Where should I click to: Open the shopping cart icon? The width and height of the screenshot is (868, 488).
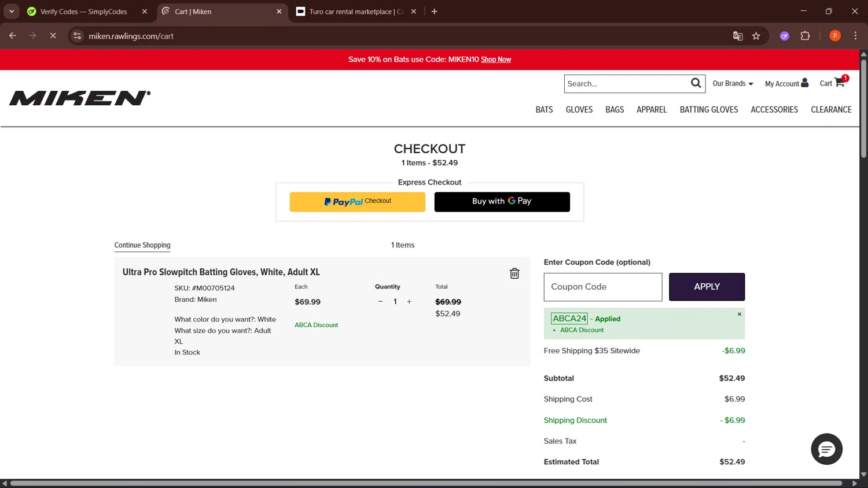[840, 83]
